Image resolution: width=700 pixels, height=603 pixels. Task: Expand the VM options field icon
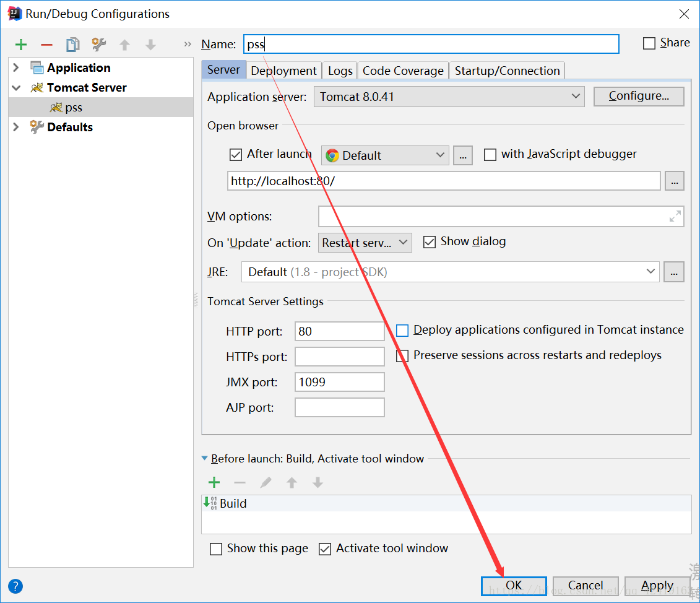675,216
